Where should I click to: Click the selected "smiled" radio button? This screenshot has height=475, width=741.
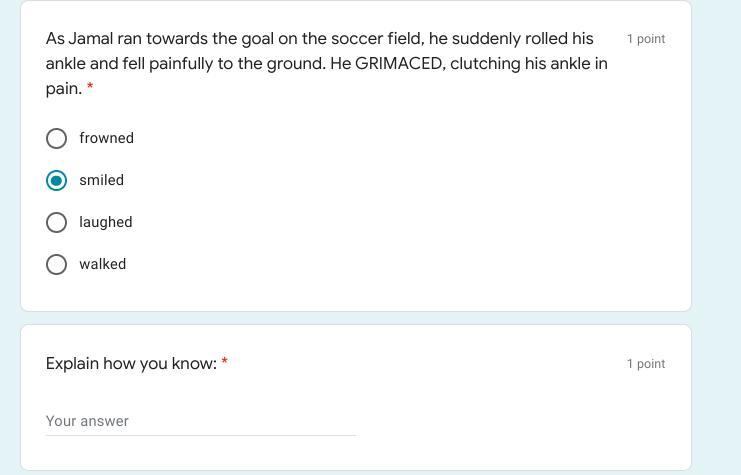[57, 180]
